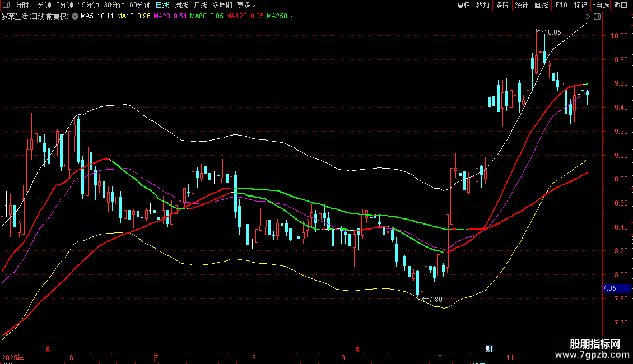633x364 pixels.
Task: Click the month 7 axis label
Action: point(156,357)
